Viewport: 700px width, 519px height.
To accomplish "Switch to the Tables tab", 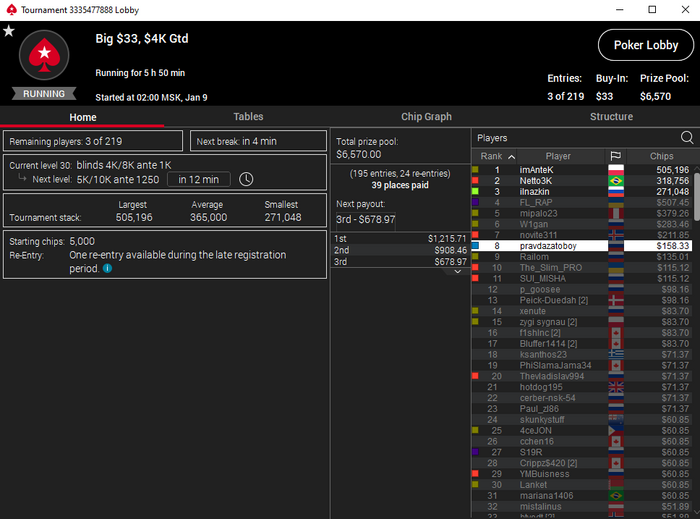I will tap(248, 116).
